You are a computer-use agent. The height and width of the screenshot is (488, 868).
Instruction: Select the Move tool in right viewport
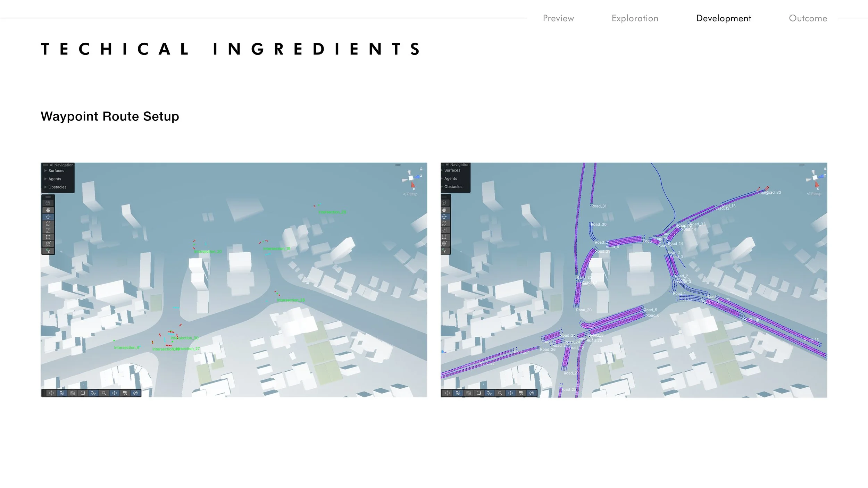click(444, 217)
